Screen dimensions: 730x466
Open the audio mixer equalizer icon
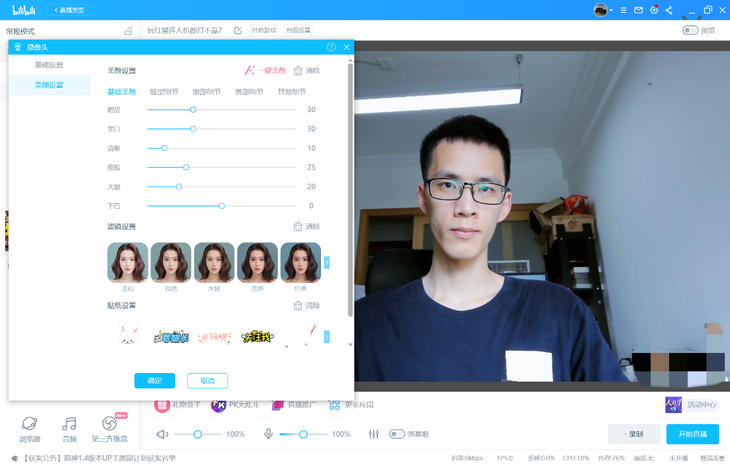(x=373, y=434)
